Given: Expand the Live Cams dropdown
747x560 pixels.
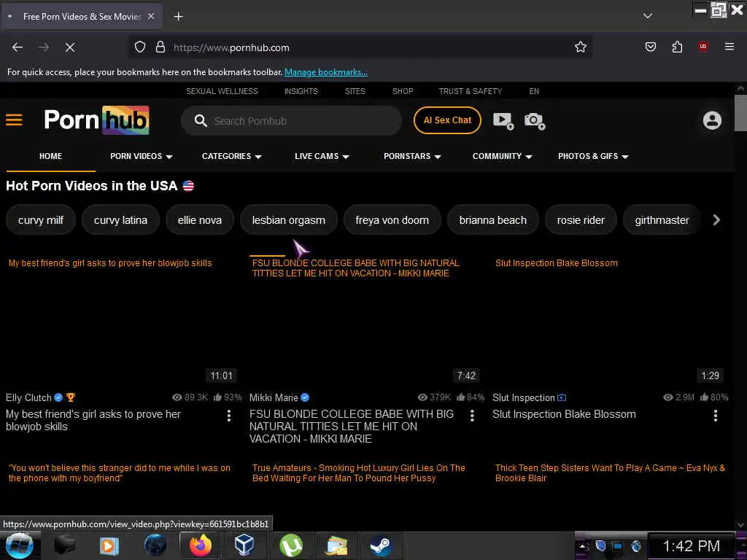Looking at the screenshot, I should click(322, 156).
